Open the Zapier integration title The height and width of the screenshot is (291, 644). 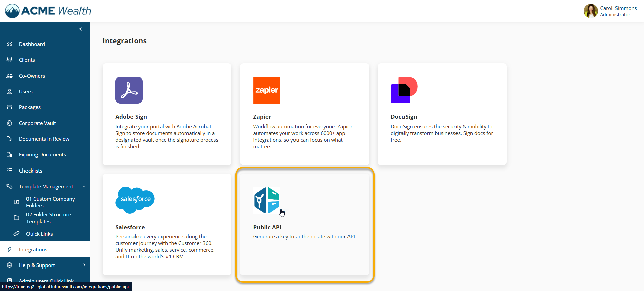coord(262,117)
